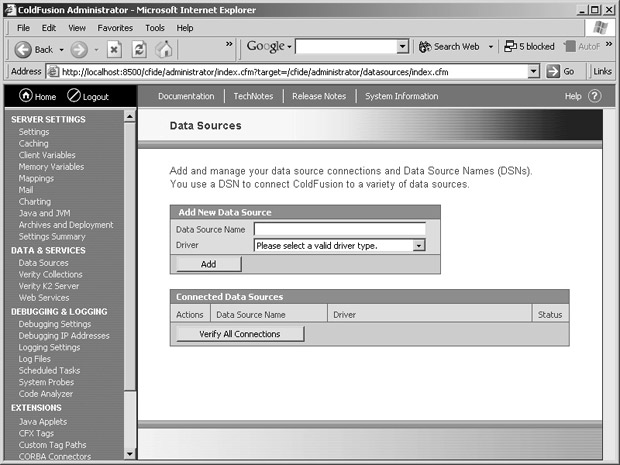Open Memory Variables settings page
Image resolution: width=620 pixels, height=465 pixels.
pos(51,167)
